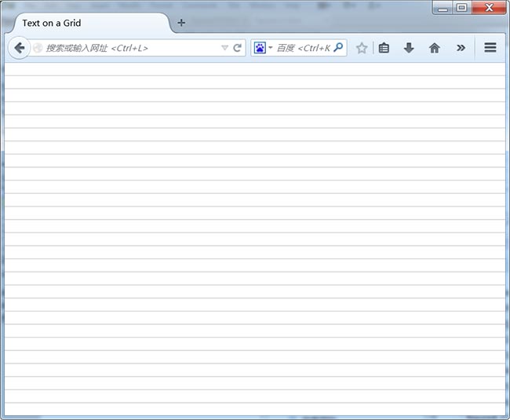
Task: Minimize the browser window
Action: (443, 8)
